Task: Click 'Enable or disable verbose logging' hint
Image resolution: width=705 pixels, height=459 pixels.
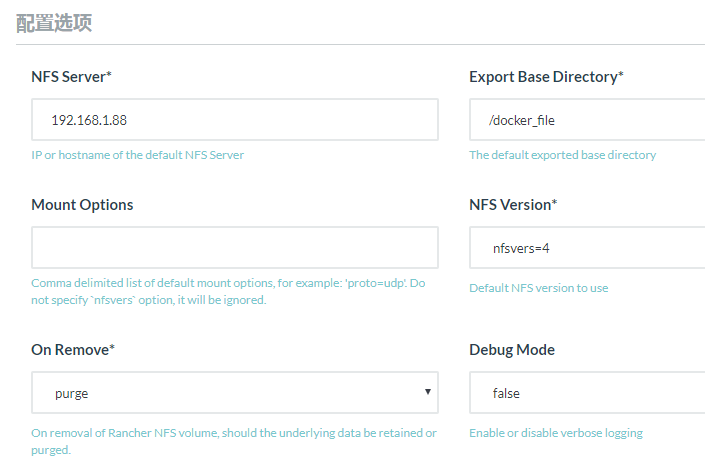Action: point(556,433)
